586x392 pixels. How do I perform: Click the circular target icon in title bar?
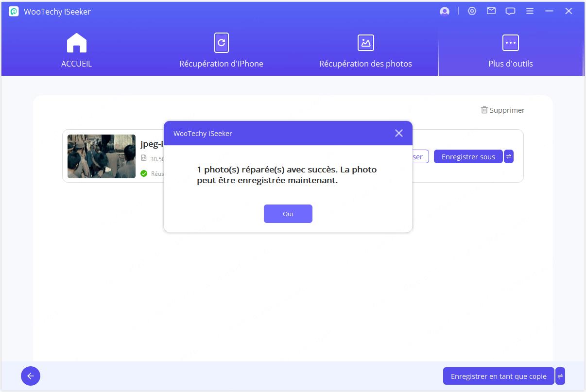pyautogui.click(x=472, y=11)
